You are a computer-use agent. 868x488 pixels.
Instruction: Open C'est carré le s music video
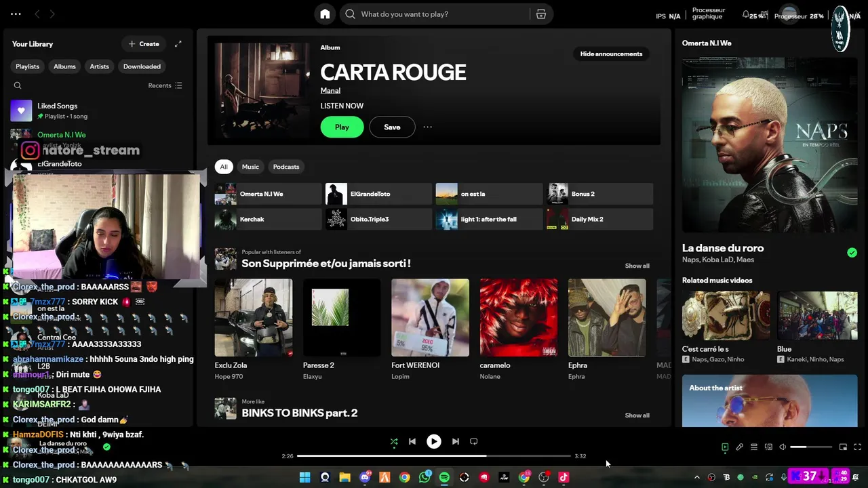(x=726, y=315)
